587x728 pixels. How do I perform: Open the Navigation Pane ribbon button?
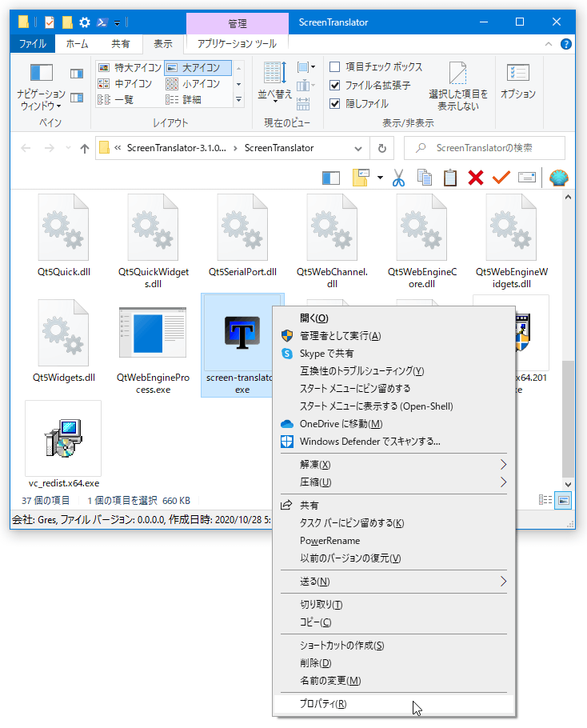click(x=42, y=87)
